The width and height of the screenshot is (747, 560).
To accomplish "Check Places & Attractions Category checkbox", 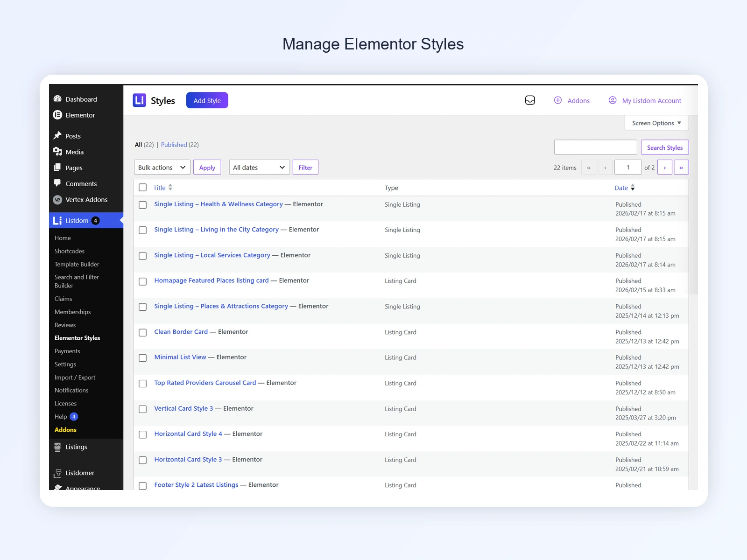I will (143, 307).
